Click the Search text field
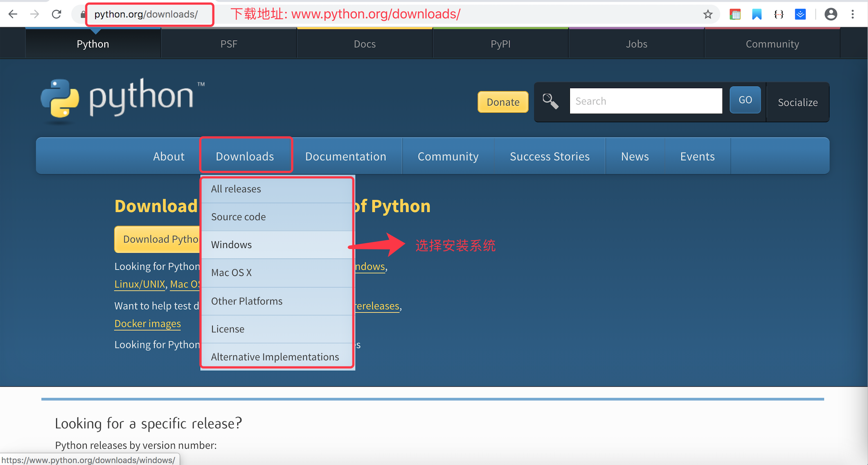Screen dimensions: 868x465 646,101
